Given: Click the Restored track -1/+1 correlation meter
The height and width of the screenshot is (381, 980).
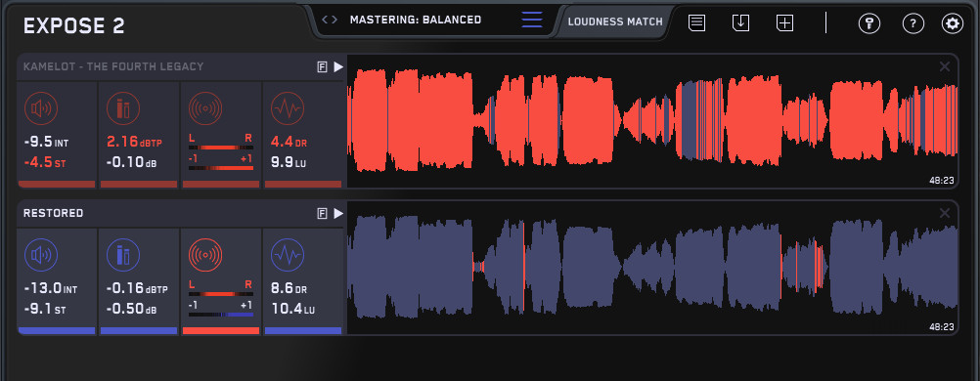Looking at the screenshot, I should pyautogui.click(x=221, y=315).
